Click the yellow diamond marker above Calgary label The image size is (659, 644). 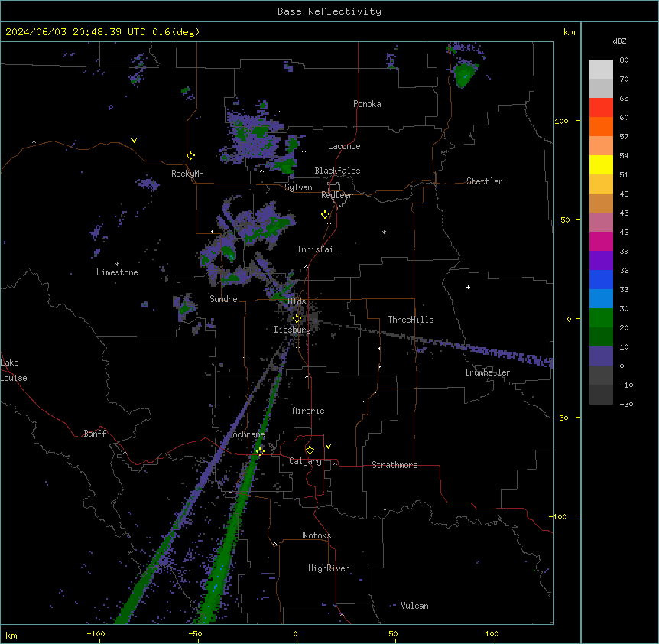click(x=310, y=450)
